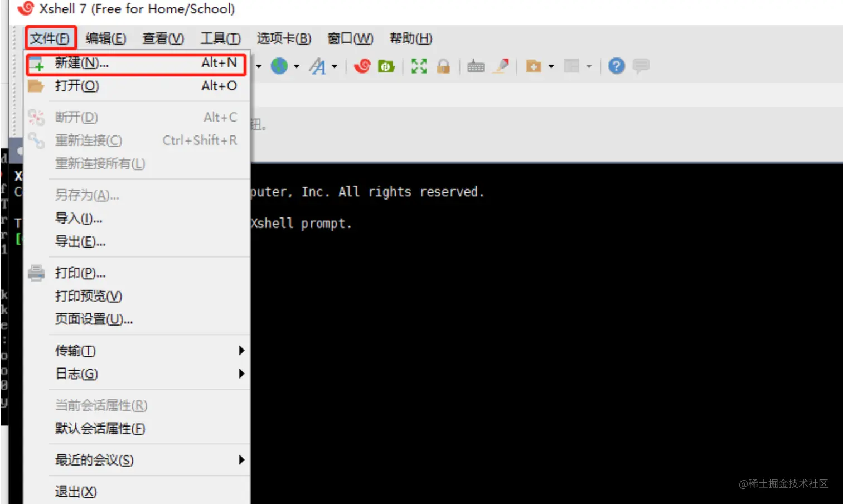The image size is (843, 504).
Task: Open the 窗口(W) menu
Action: (x=350, y=38)
